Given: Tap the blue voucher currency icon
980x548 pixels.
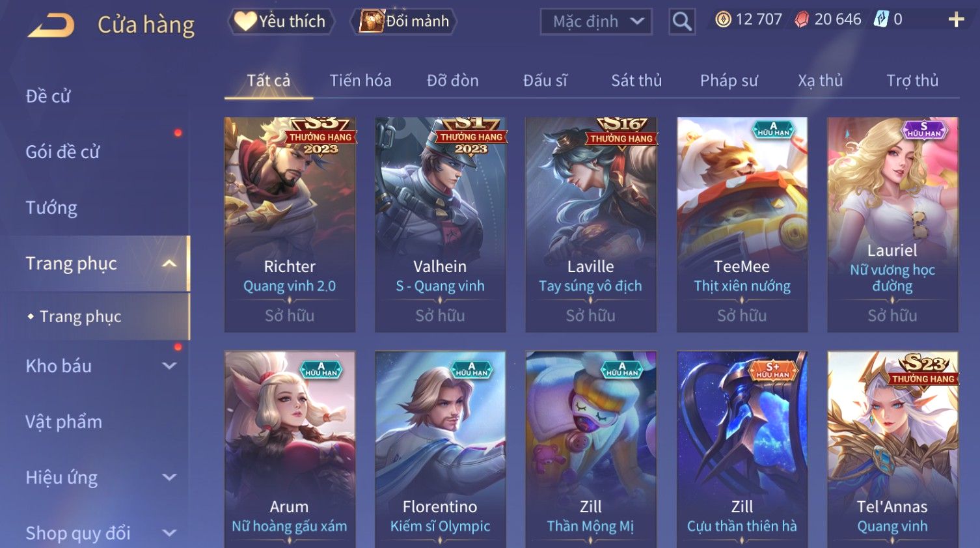Looking at the screenshot, I should tap(880, 20).
